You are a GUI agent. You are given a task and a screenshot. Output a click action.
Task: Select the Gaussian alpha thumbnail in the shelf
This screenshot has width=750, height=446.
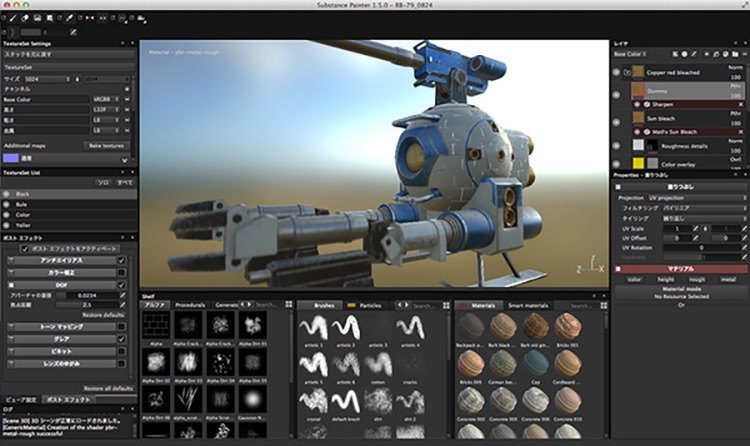(x=253, y=399)
